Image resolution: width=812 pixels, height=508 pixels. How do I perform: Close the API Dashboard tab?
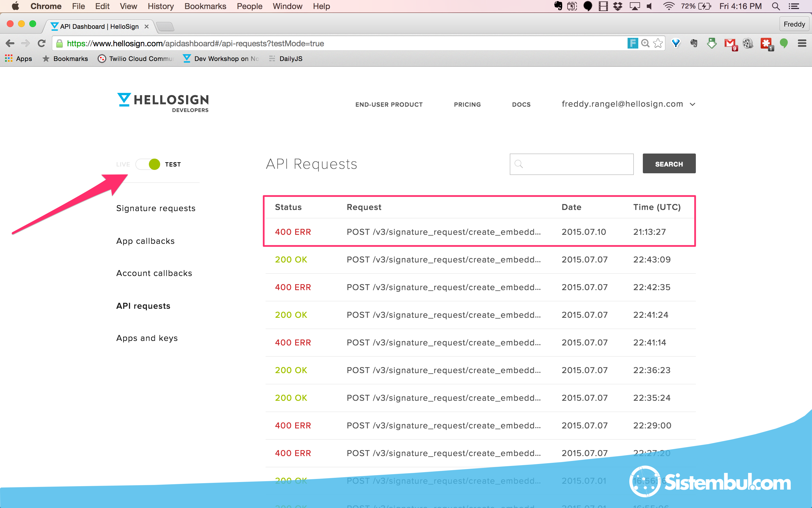(147, 26)
